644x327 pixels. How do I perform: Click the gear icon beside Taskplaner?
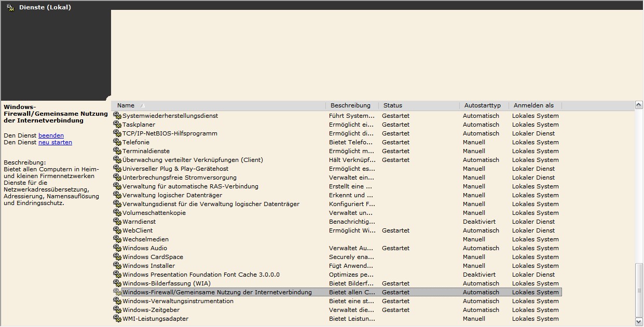coord(117,125)
